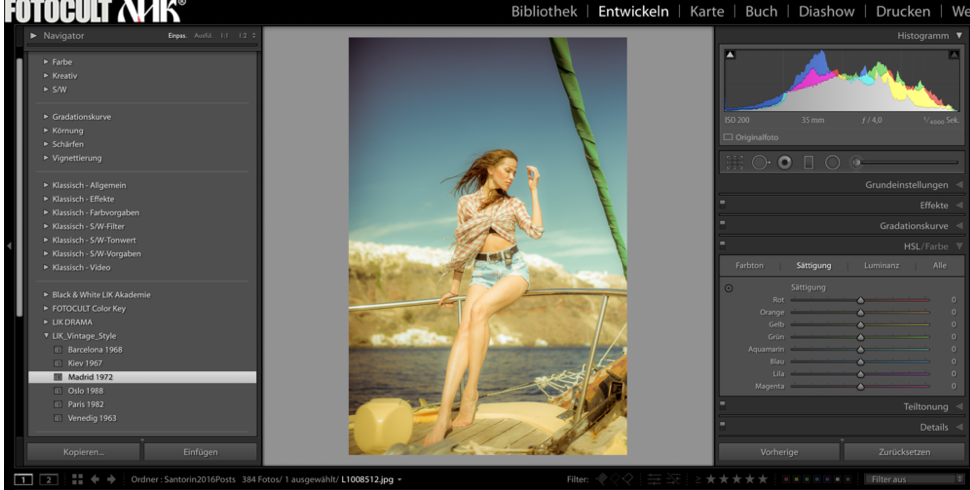Open the L1008512.jpg filename menu
The height and width of the screenshot is (490, 970).
tap(371, 479)
